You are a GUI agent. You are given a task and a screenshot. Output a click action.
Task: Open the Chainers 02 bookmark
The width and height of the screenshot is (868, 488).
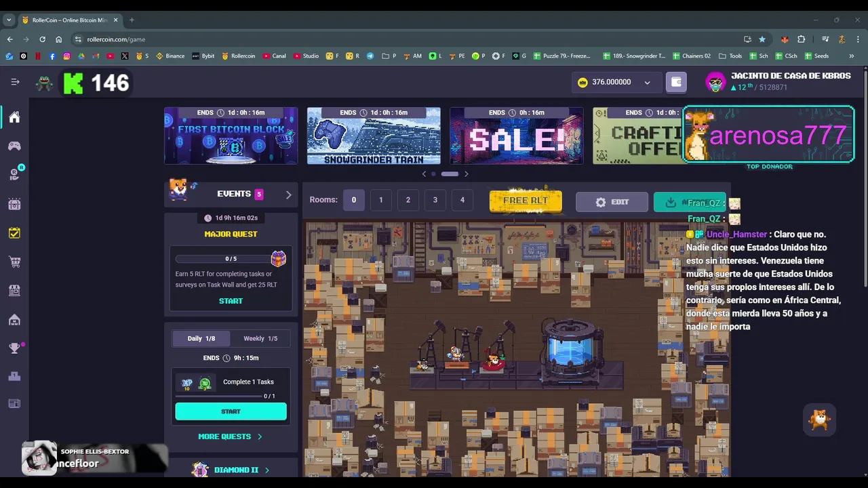point(692,56)
